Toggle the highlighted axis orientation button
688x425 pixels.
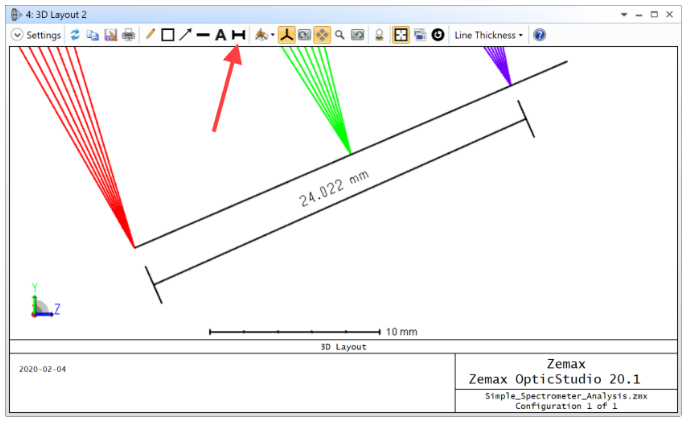286,35
